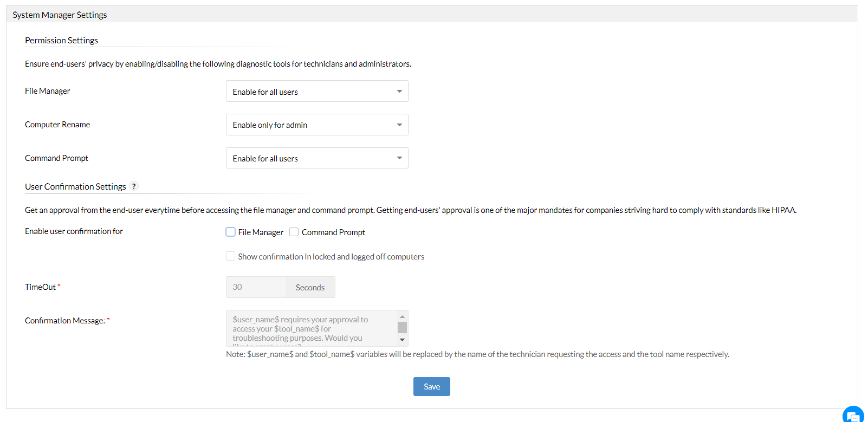This screenshot has width=868, height=422.
Task: Save the System Manager settings
Action: tap(431, 387)
